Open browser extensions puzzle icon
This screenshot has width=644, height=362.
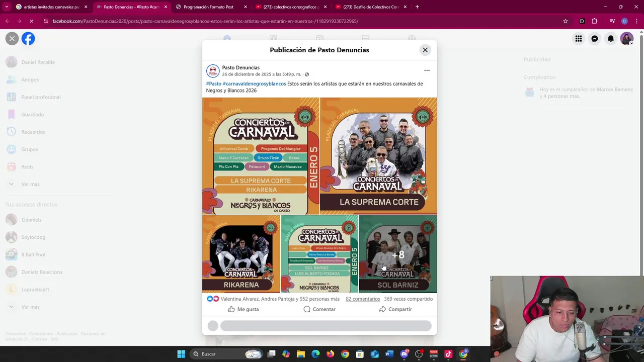595,21
